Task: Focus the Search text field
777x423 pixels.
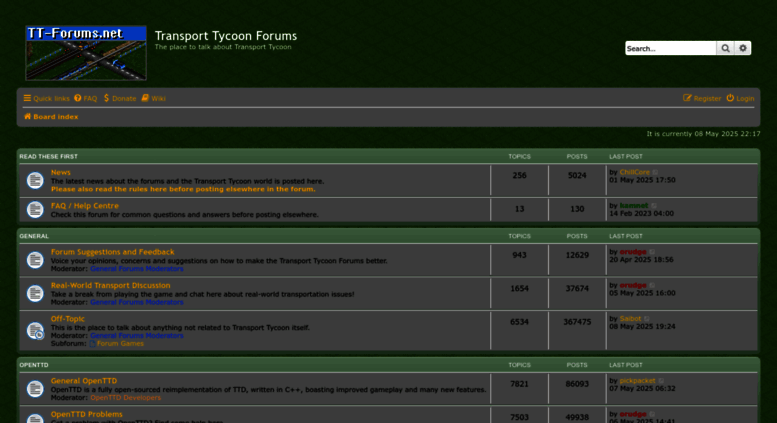Action: [671, 48]
